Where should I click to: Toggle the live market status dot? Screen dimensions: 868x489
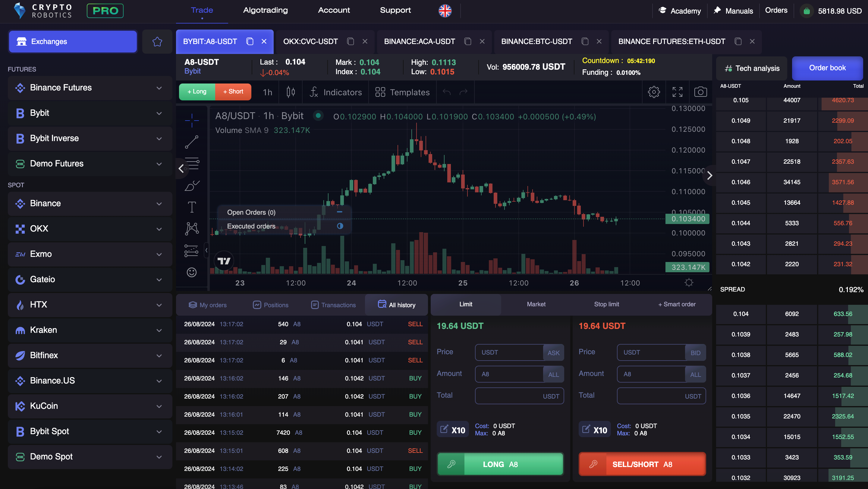318,115
